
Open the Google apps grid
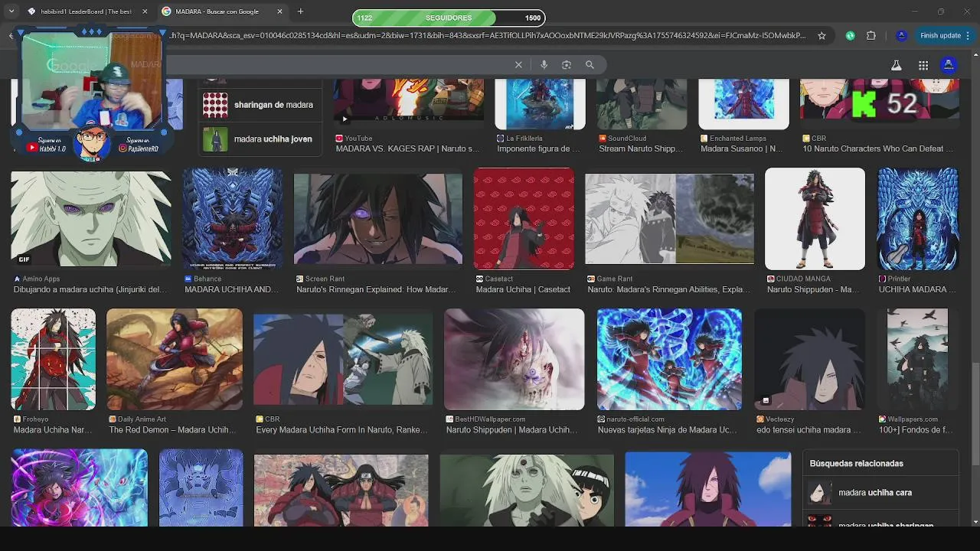tap(923, 66)
